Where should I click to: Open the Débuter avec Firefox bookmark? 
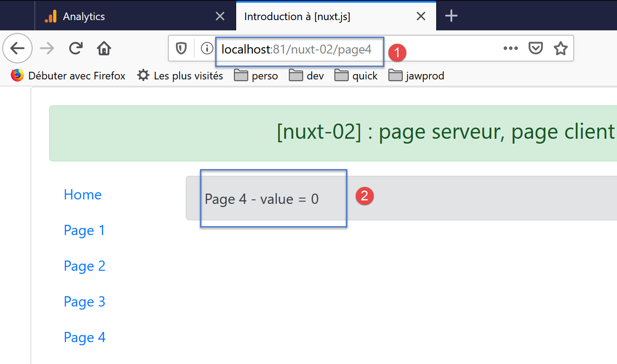pos(68,76)
